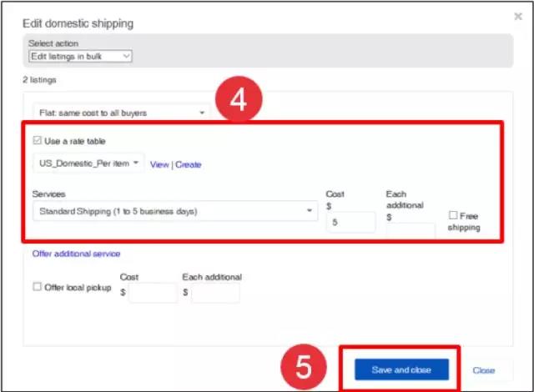Click the Close button beside Save and close
The height and width of the screenshot is (392, 534).
click(x=484, y=370)
